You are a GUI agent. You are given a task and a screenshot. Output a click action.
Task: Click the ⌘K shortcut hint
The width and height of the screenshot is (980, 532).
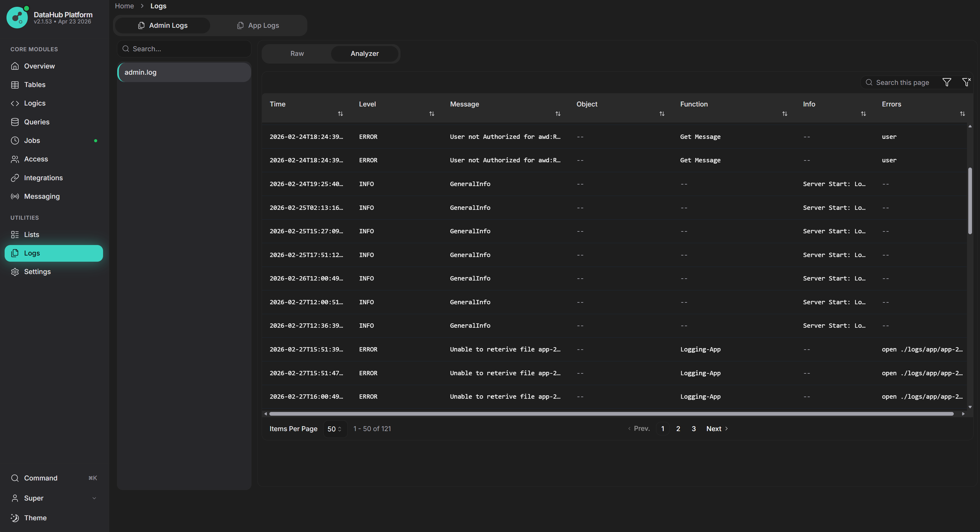coord(93,478)
